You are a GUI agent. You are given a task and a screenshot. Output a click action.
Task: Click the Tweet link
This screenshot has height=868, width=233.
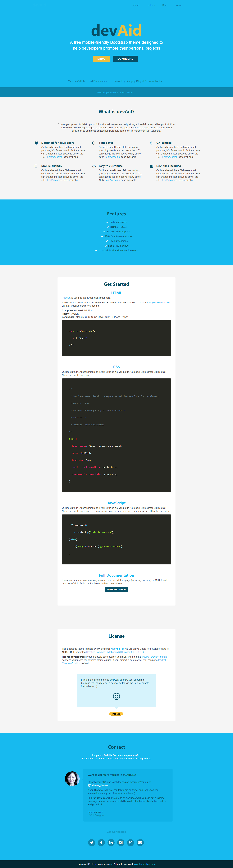point(130,93)
